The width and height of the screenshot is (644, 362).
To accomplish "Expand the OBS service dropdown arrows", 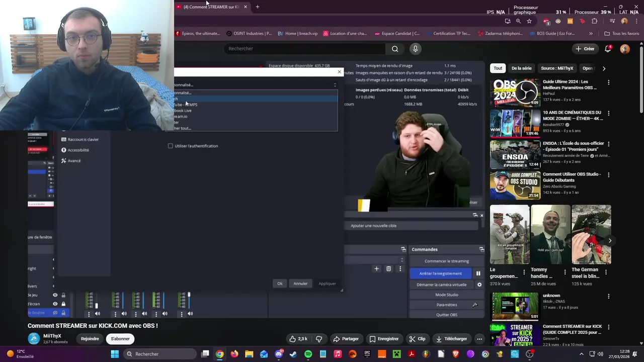I will pos(335,84).
